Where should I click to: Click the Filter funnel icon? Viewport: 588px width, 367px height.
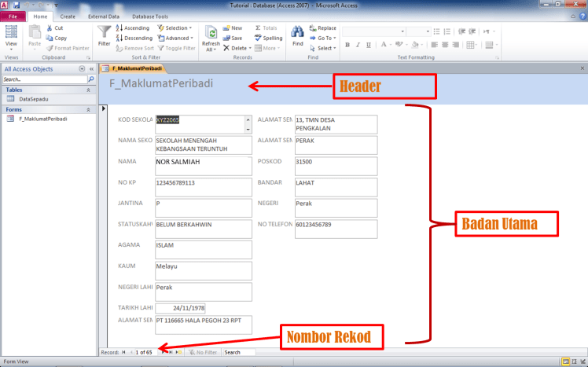point(104,33)
